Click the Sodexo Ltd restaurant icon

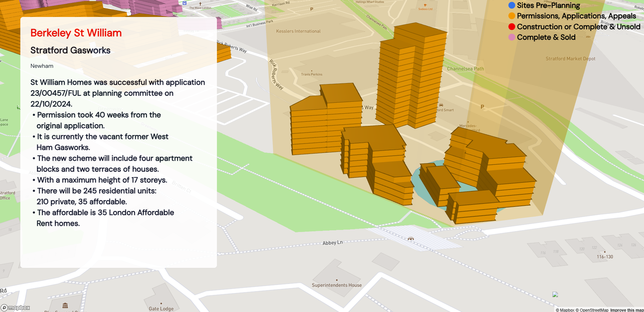click(x=425, y=5)
